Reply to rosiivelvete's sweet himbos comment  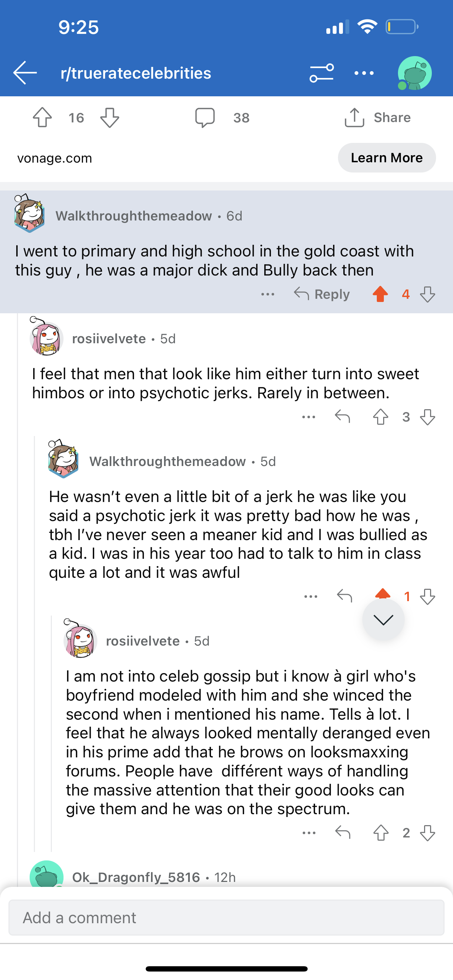[342, 417]
